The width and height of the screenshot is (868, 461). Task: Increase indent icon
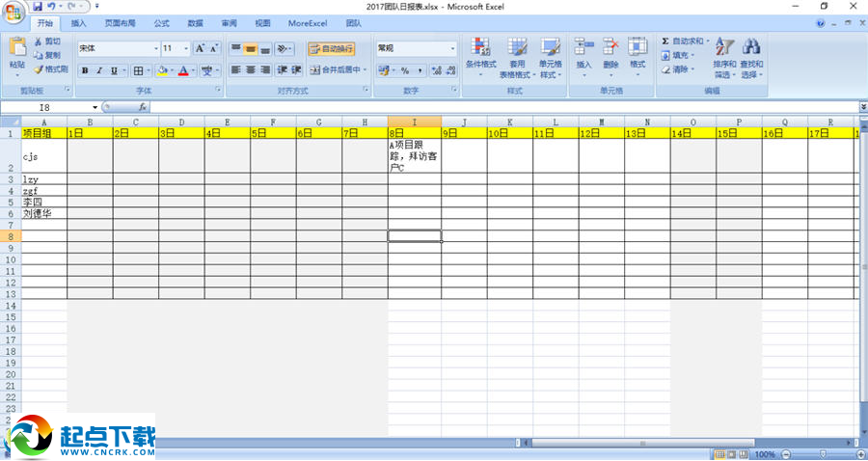[296, 69]
